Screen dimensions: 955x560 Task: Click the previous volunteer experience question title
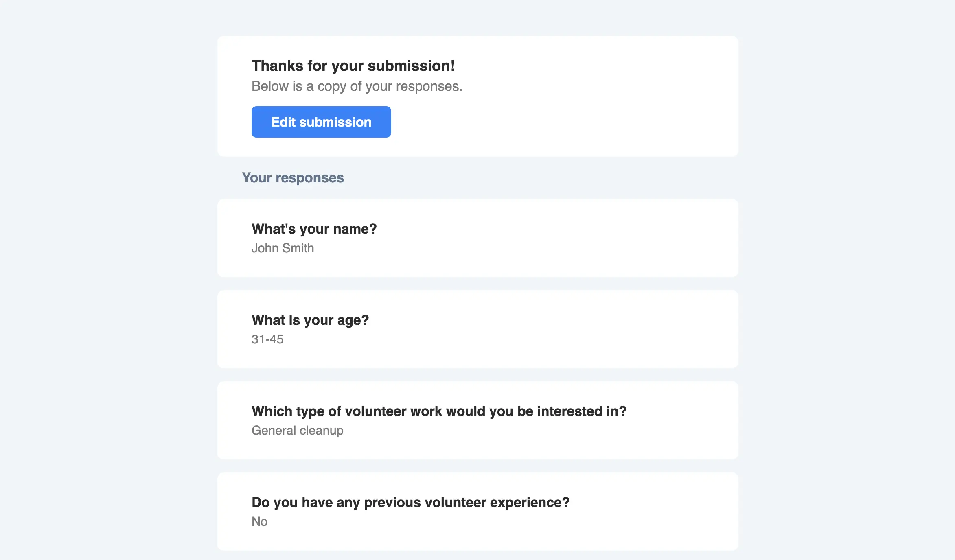click(410, 503)
